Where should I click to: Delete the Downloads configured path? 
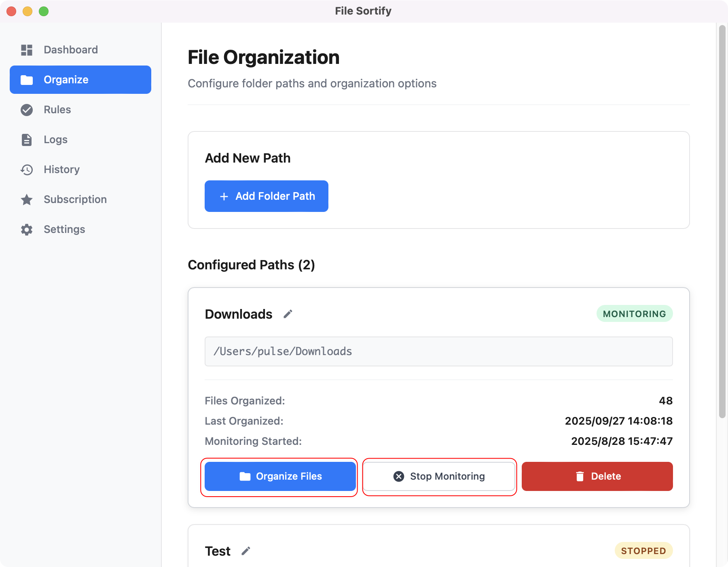(597, 476)
